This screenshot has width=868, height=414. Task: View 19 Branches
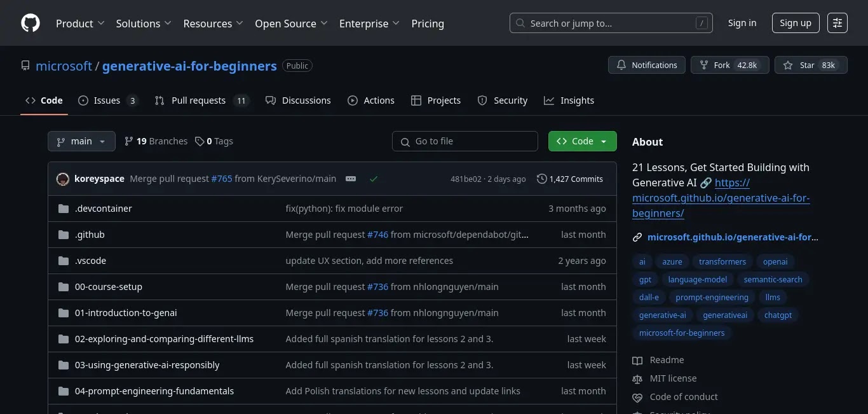156,141
